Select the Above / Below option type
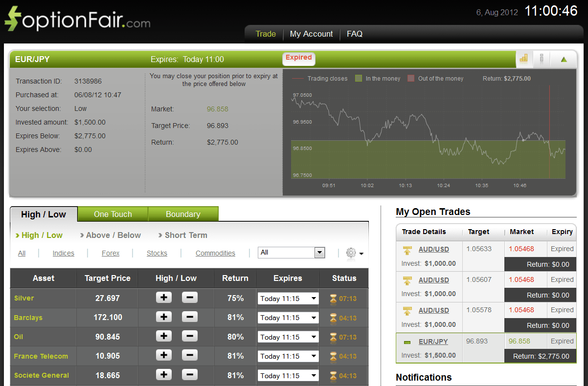Image resolution: width=588 pixels, height=386 pixels. point(113,235)
